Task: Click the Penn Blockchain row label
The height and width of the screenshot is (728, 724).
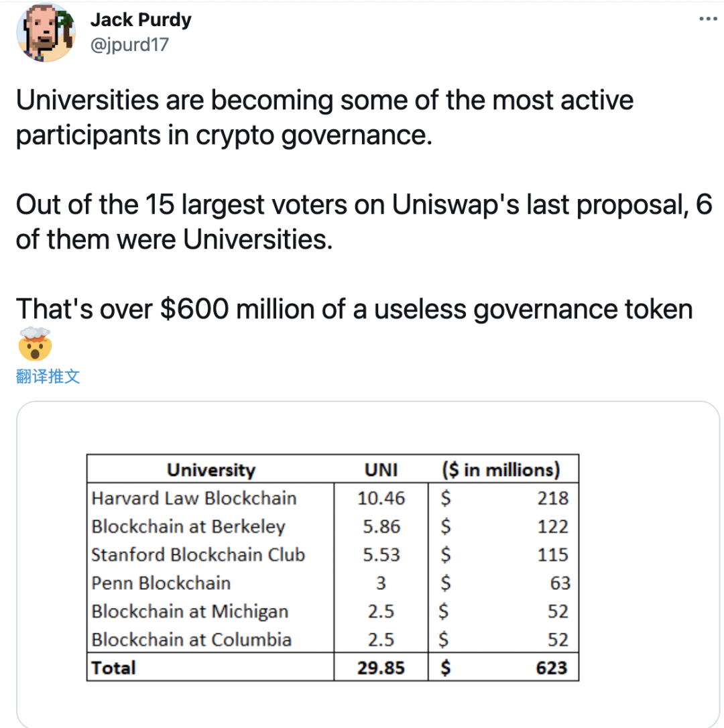Action: coord(161,583)
